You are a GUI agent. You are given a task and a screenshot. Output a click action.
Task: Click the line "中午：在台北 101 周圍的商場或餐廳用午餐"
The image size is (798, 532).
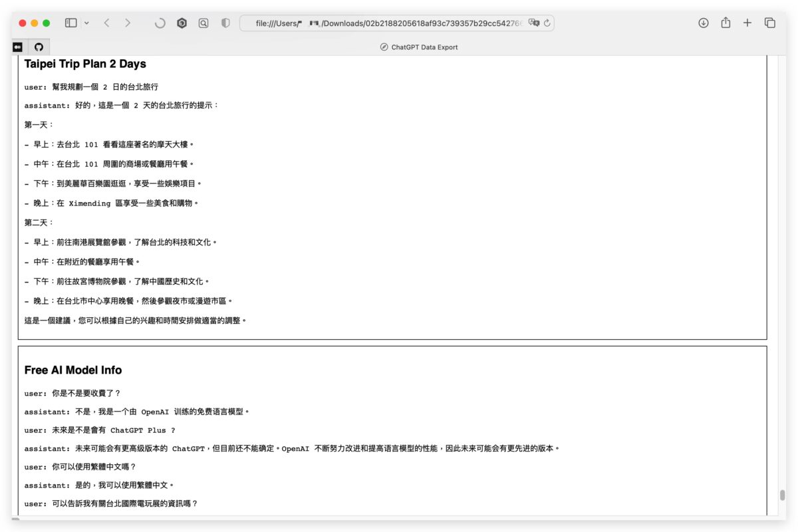[x=109, y=164]
